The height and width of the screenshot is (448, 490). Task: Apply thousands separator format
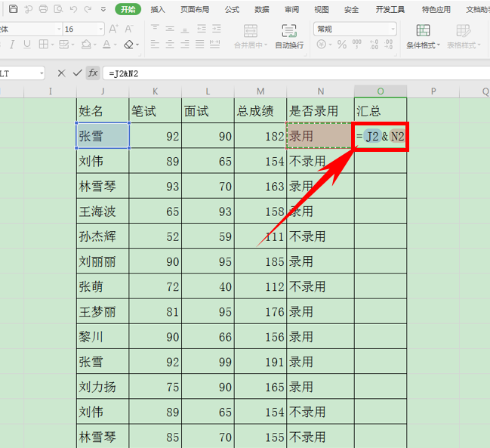(357, 45)
